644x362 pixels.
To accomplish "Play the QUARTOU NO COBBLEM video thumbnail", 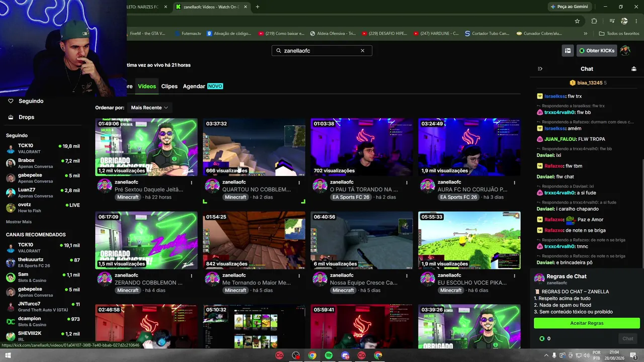I will pyautogui.click(x=254, y=147).
